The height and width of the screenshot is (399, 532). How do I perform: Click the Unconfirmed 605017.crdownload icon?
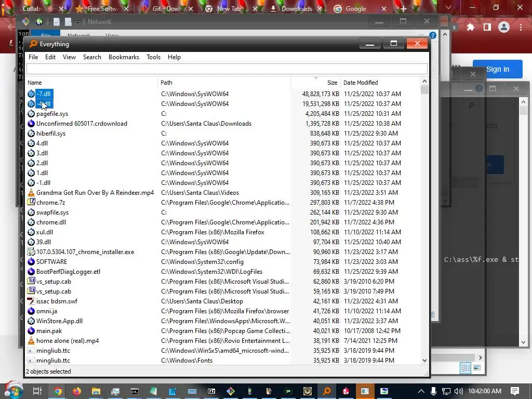click(x=31, y=124)
